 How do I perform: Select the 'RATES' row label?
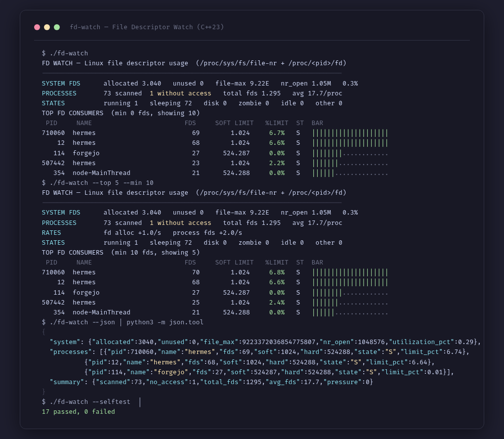click(x=51, y=232)
